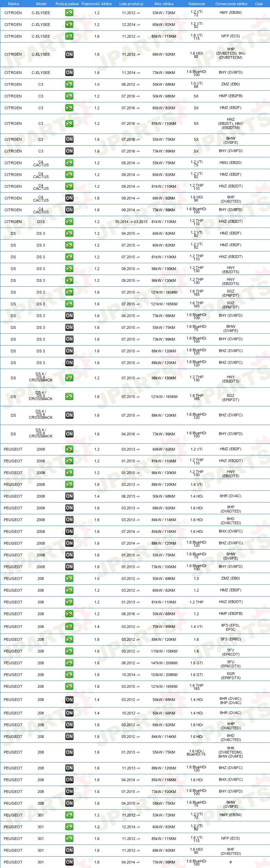Image resolution: width=270 pixels, height=868 pixels.
Task: Click petrol icon in DS 4 Crossback 96kW / 130KM row
Action: (69, 378)
